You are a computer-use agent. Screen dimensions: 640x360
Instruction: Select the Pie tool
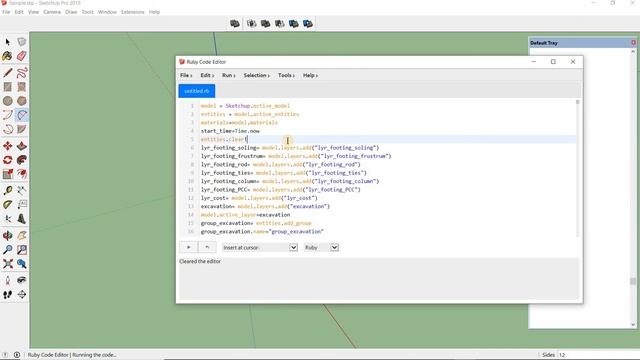pos(22,129)
